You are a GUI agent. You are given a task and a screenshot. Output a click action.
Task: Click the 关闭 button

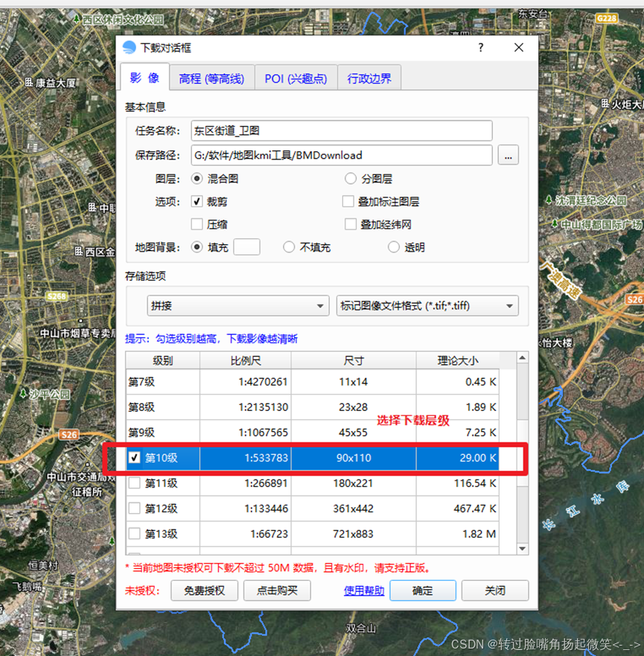pyautogui.click(x=495, y=590)
